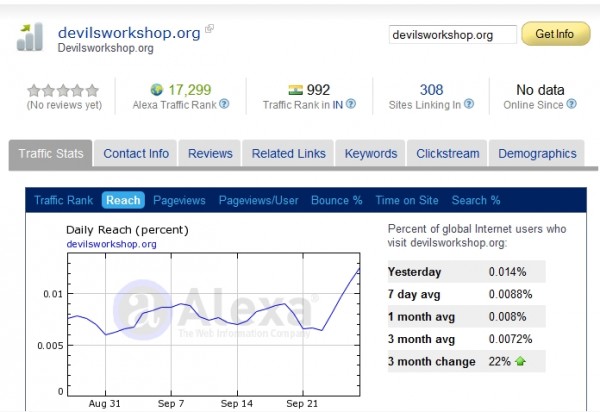The image size is (600, 412).
Task: Click the Get Info button
Action: coord(556,34)
